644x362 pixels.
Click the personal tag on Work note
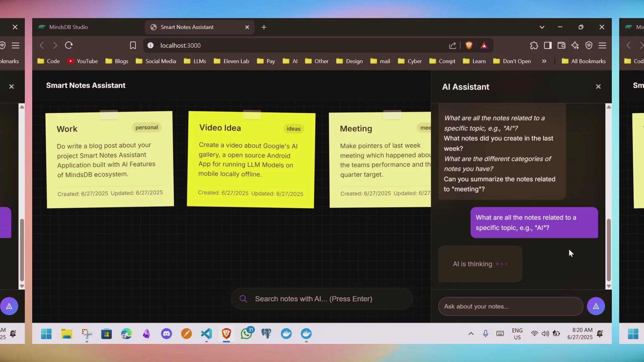tap(147, 127)
